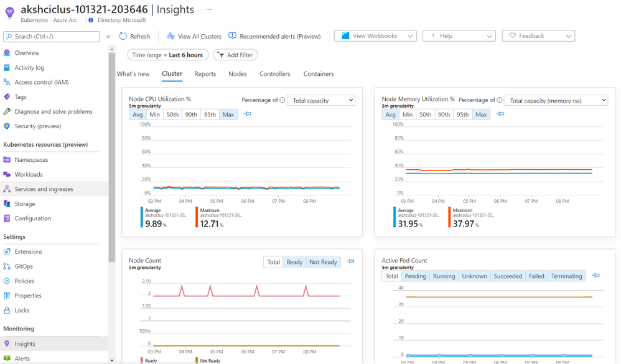Click the Activity log icon
621x364 pixels.
(7, 67)
